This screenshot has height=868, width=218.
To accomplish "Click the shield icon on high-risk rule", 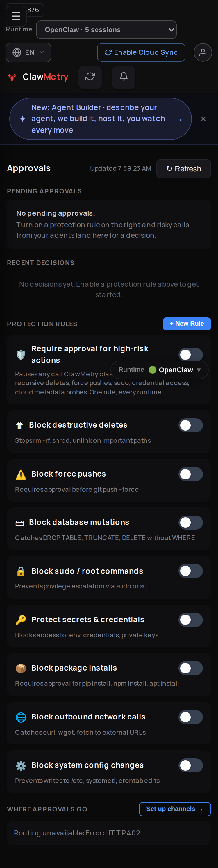I will pyautogui.click(x=21, y=355).
